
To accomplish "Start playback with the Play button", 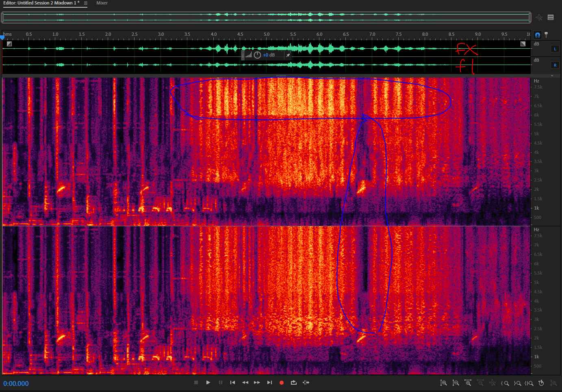I will click(x=208, y=383).
